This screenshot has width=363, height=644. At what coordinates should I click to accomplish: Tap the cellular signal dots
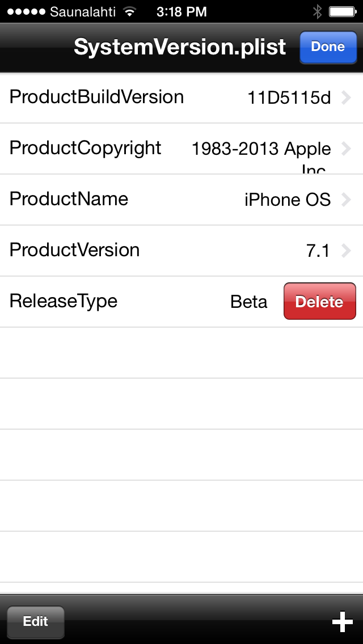click(x=26, y=12)
